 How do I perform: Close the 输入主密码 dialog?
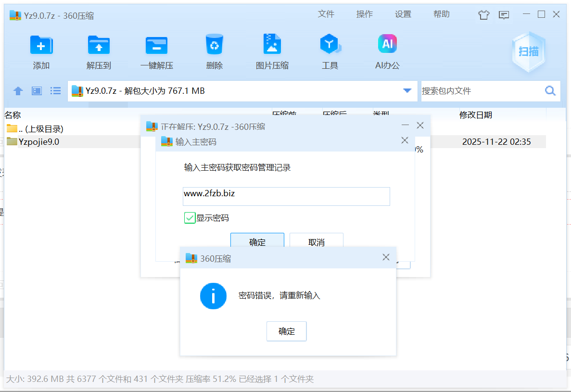(x=405, y=140)
